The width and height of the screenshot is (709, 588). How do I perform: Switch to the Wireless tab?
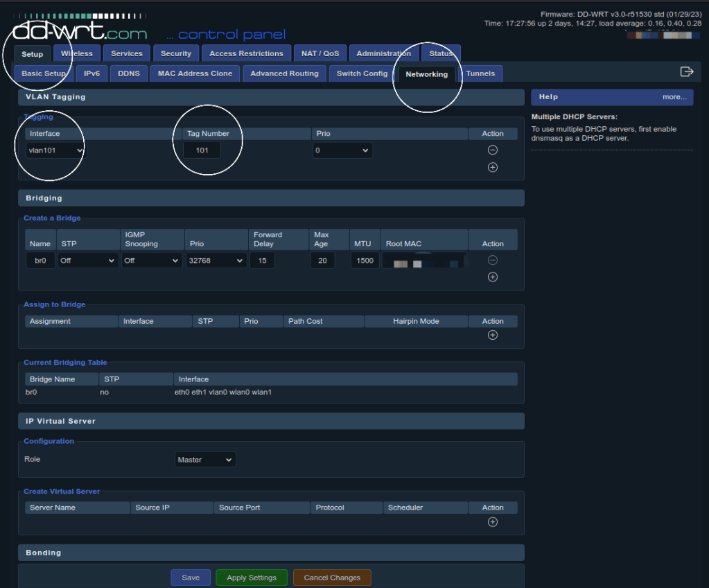(x=77, y=53)
